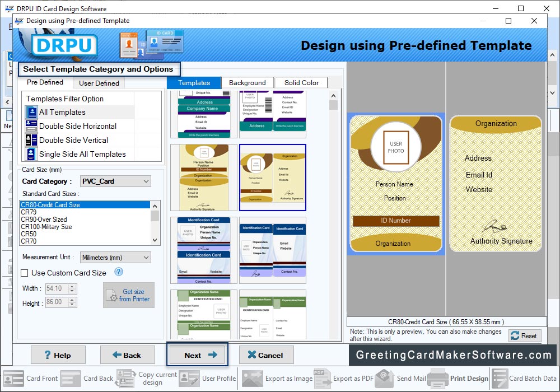
Task: Select CR80-Credit Card Size list entry
Action: (x=85, y=205)
